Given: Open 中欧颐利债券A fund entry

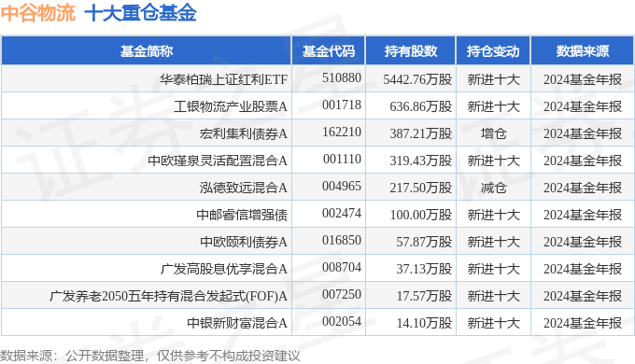Looking at the screenshot, I should point(244,242).
